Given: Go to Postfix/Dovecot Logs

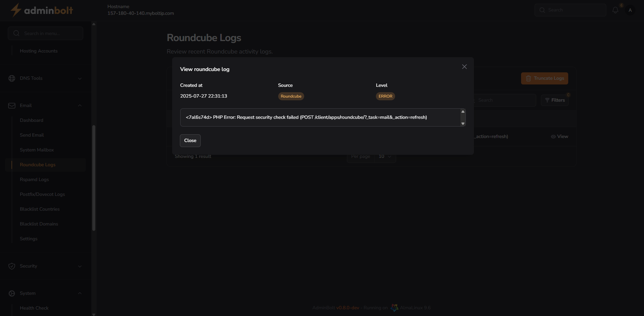Looking at the screenshot, I should point(42,195).
